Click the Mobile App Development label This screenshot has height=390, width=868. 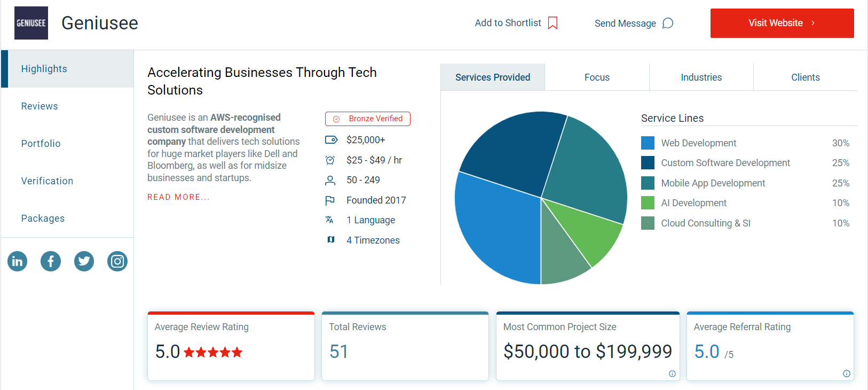point(713,183)
